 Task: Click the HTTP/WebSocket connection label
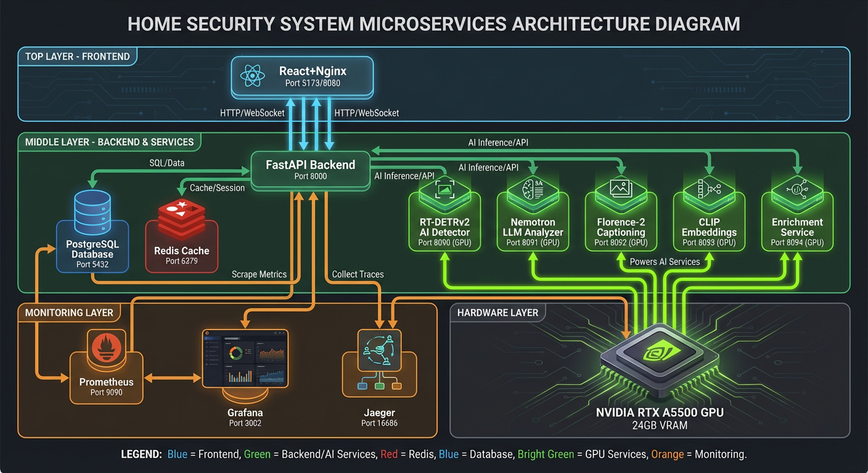click(x=252, y=113)
